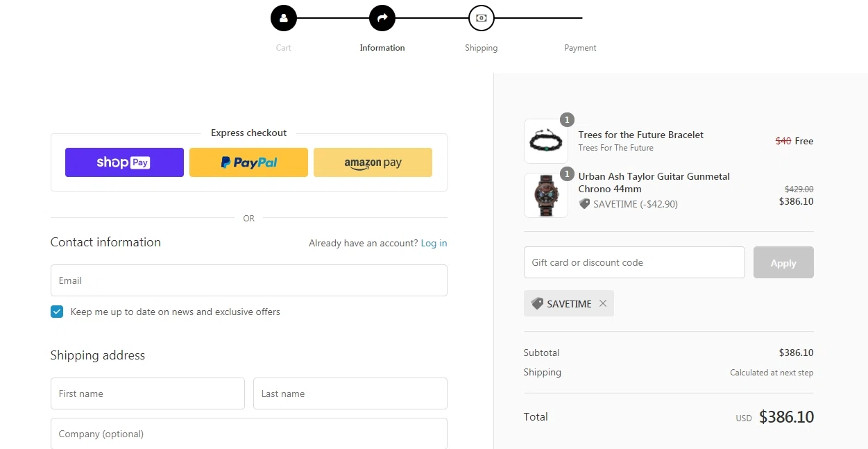Focus the Company (optional) field

click(248, 434)
